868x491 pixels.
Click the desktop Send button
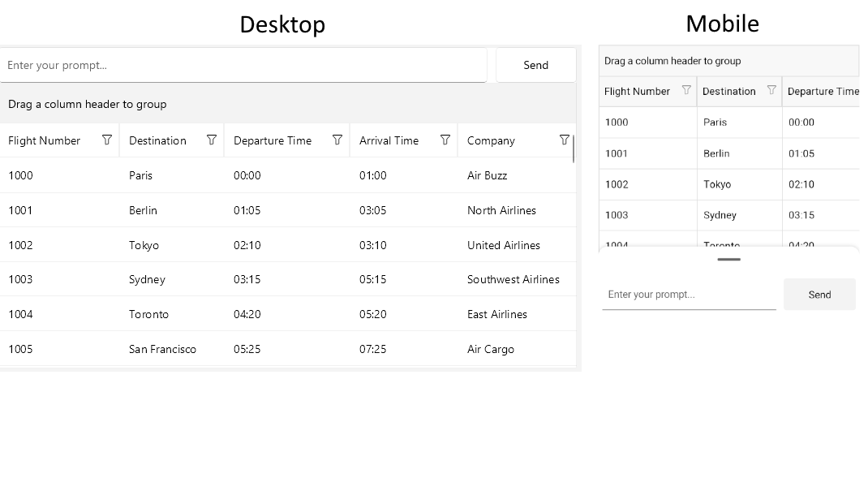[535, 65]
